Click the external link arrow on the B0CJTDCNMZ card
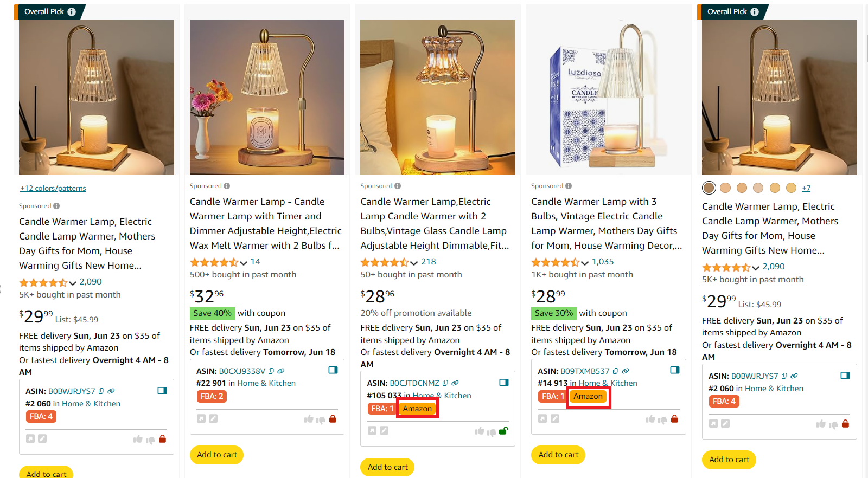This screenshot has width=868, height=478. [x=372, y=430]
